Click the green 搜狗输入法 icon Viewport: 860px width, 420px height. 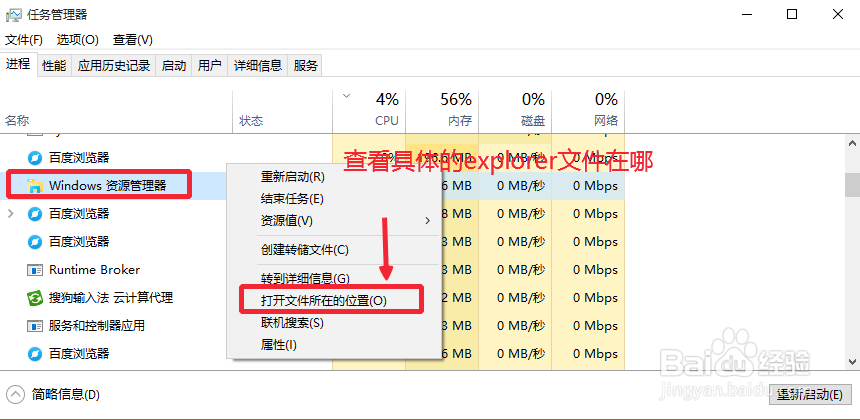pos(35,298)
